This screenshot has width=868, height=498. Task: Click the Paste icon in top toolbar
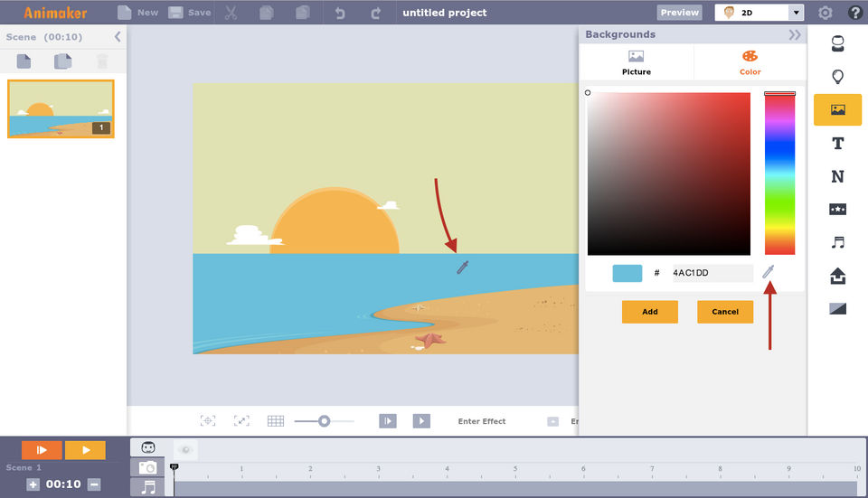[302, 13]
